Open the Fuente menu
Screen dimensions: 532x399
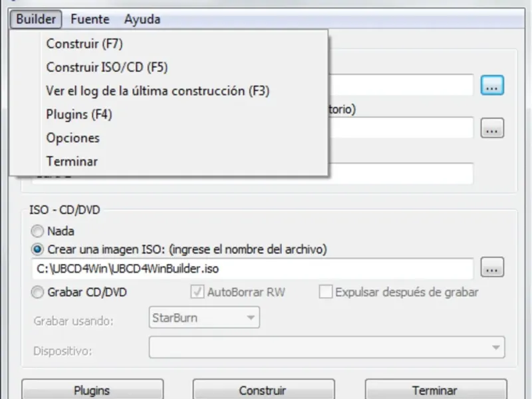90,19
